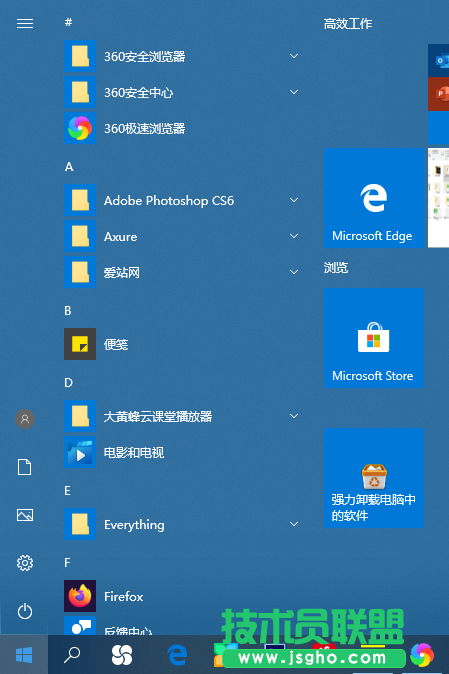Open the PowerPoint tile
The image size is (449, 674).
click(x=439, y=94)
